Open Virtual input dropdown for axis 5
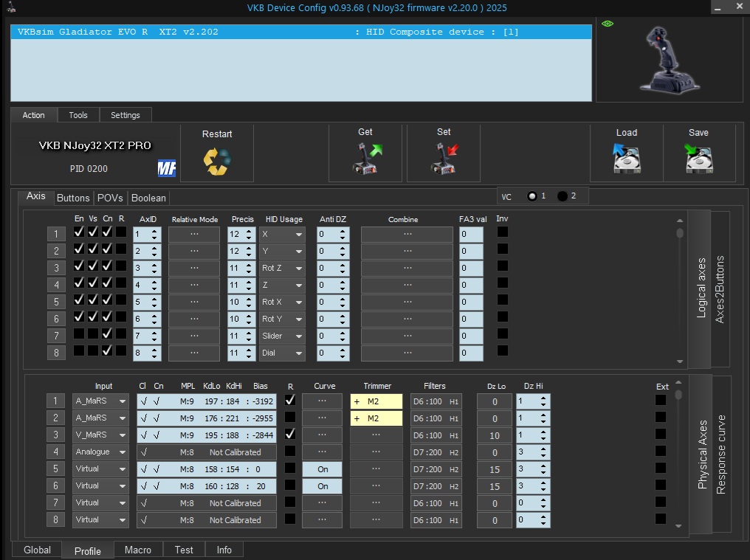The width and height of the screenshot is (750, 560). pos(100,469)
